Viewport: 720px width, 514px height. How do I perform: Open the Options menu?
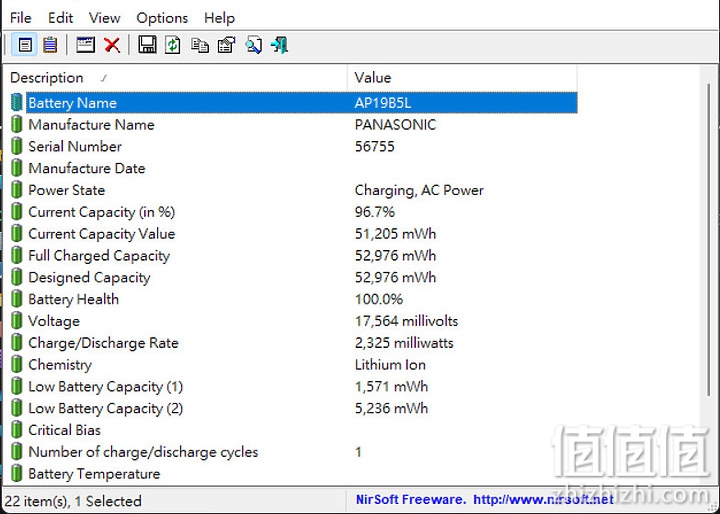[x=162, y=18]
